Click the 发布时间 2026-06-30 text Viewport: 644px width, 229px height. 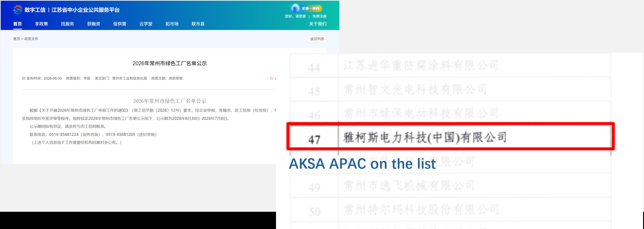(44, 79)
